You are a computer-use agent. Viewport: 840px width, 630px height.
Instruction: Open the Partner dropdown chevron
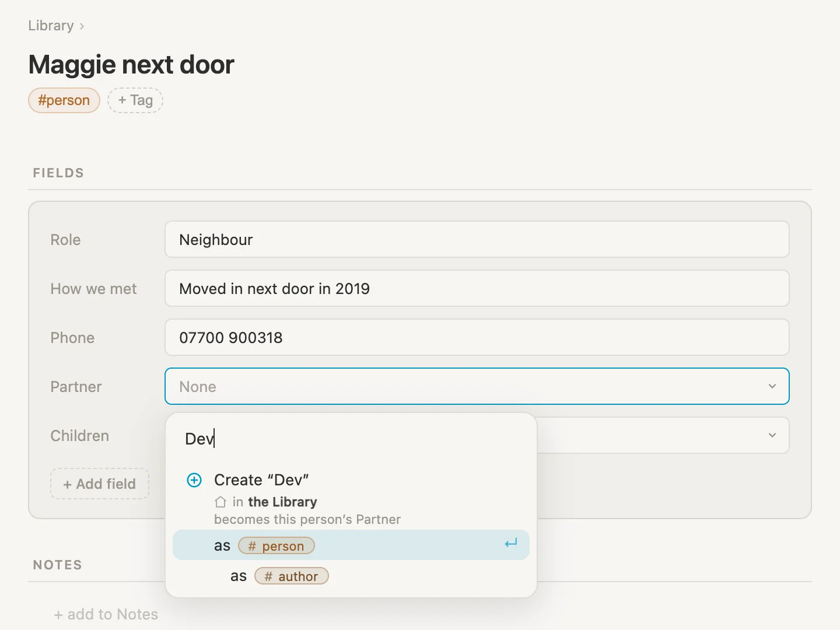point(772,386)
